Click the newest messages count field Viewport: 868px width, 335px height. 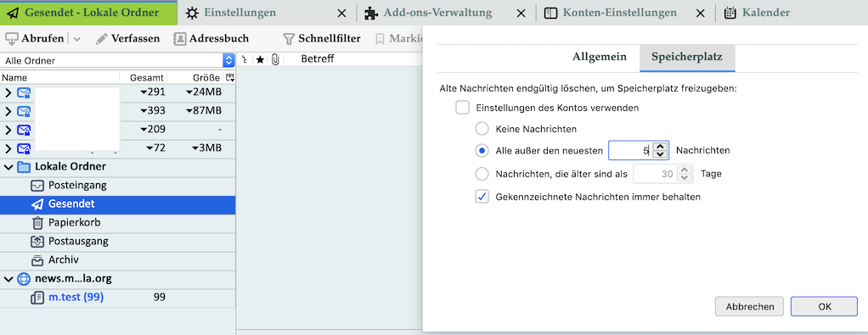(630, 150)
